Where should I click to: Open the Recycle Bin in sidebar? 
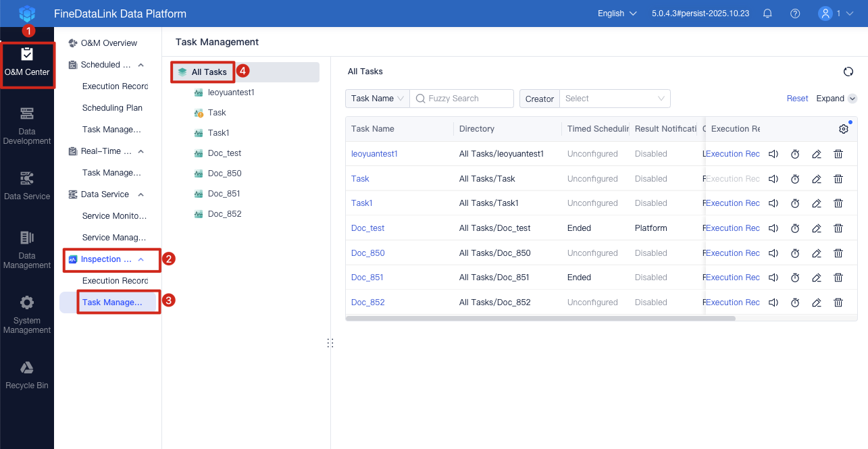tap(27, 375)
